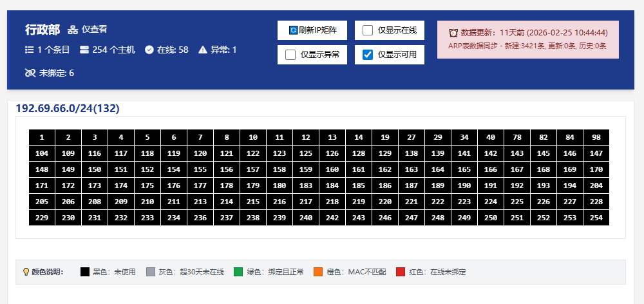The image size is (644, 304).
Task: Open IP cell 78
Action: tap(517, 138)
